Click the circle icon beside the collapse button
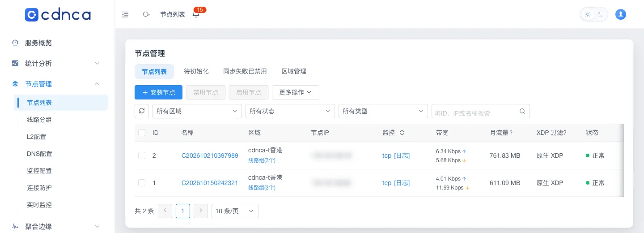Screen dimensions: 644x233 coord(146,14)
